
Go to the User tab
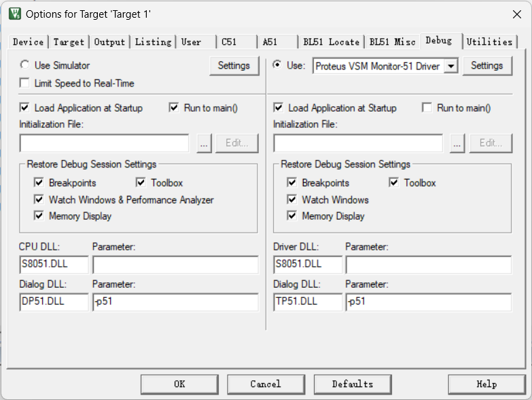tap(196, 42)
